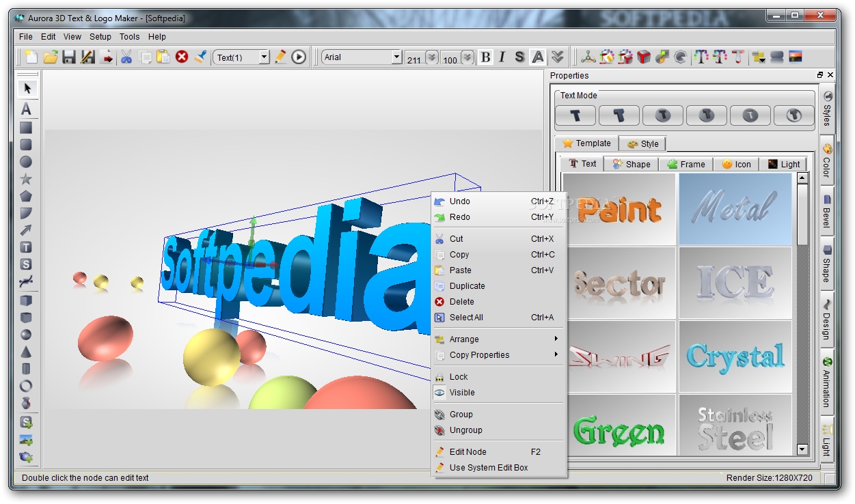Select the first Text Mode button
Viewport: 855px width, 504px height.
575,115
